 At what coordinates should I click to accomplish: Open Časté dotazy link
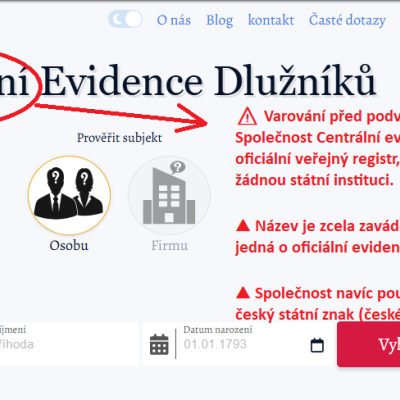[347, 20]
